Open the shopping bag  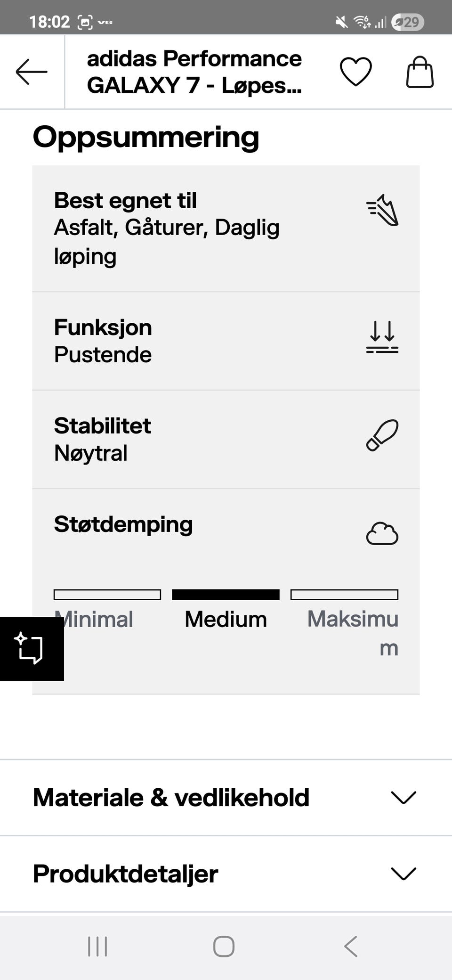[x=420, y=72]
